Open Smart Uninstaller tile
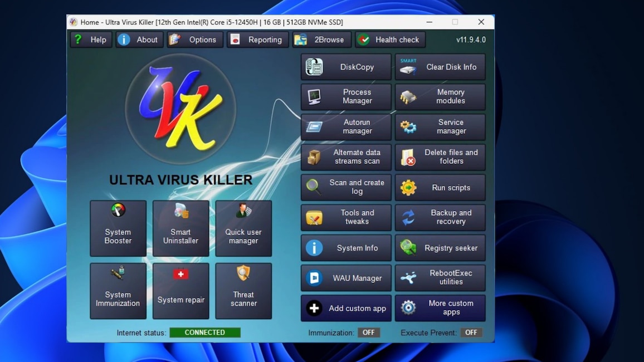 tap(180, 228)
